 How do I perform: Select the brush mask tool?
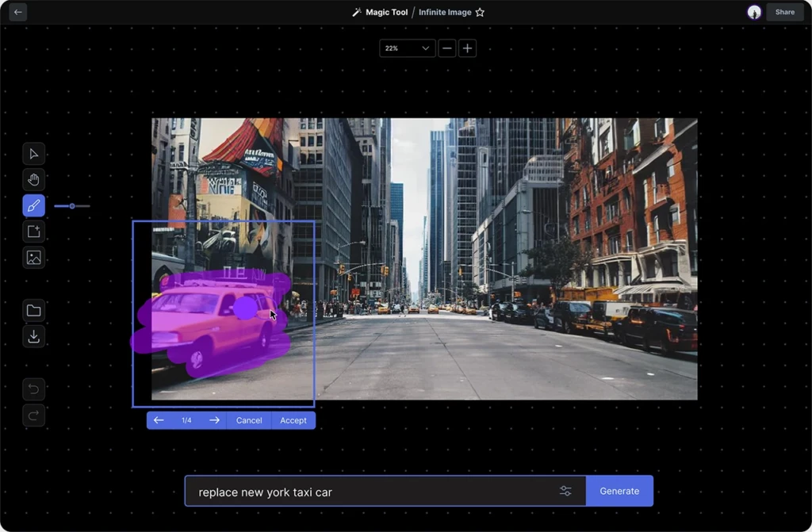click(33, 205)
